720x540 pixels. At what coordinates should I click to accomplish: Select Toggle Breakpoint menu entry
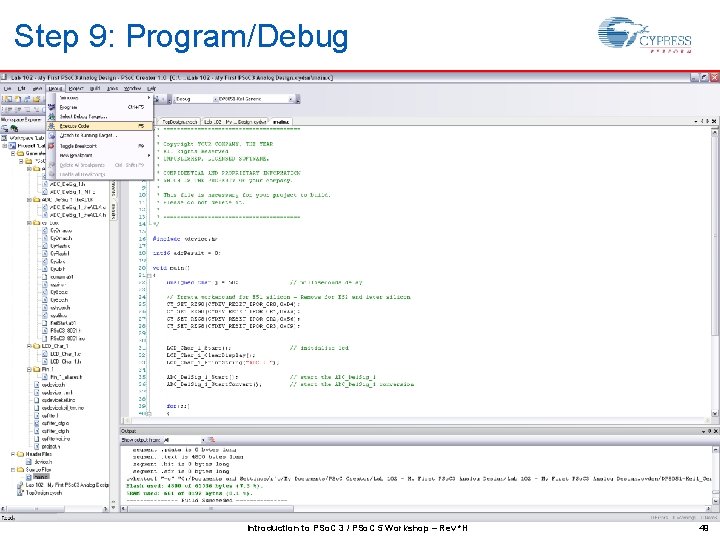tap(100, 146)
